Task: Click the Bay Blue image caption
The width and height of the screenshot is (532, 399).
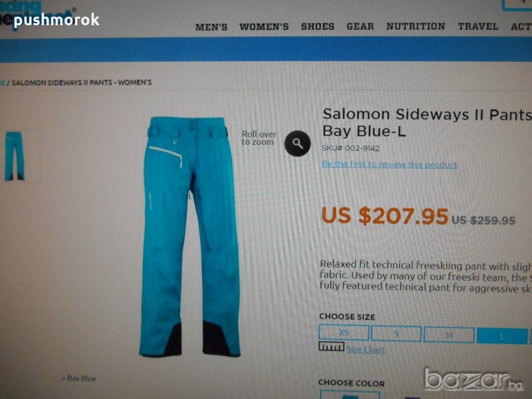Action: pyautogui.click(x=79, y=378)
